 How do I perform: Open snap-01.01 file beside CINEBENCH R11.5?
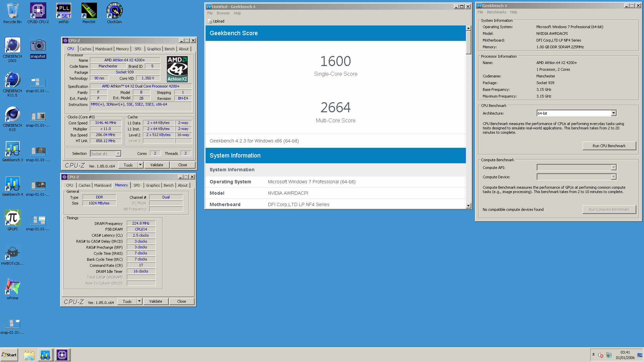38,84
